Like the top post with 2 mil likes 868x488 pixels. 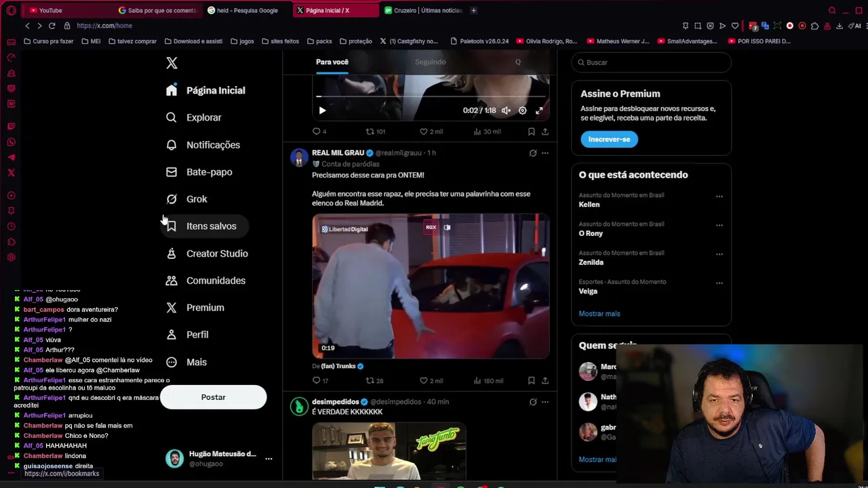tap(431, 131)
